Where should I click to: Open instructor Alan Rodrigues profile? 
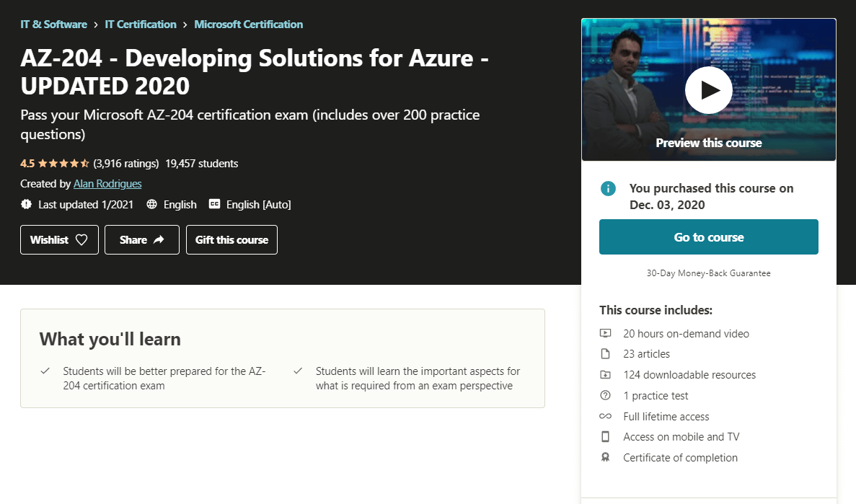pyautogui.click(x=107, y=184)
